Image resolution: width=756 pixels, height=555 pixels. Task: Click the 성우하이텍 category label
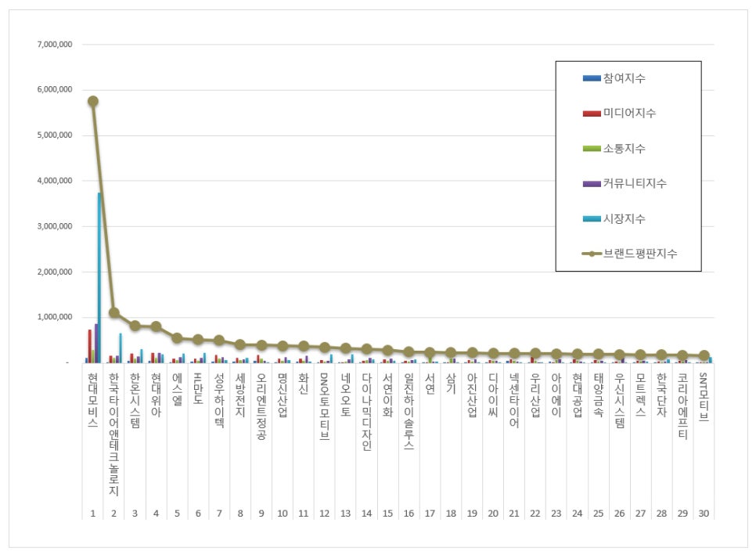pos(219,400)
